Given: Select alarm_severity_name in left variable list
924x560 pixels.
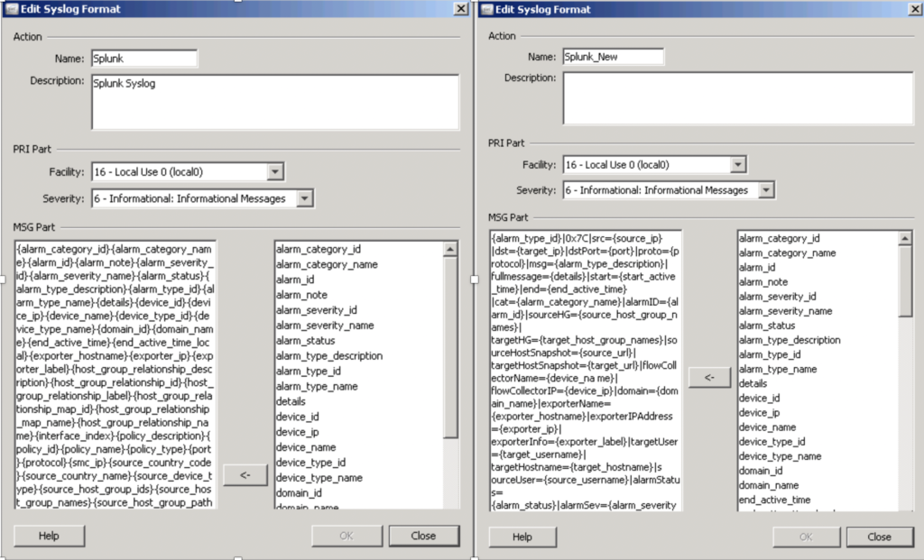Looking at the screenshot, I should point(325,326).
